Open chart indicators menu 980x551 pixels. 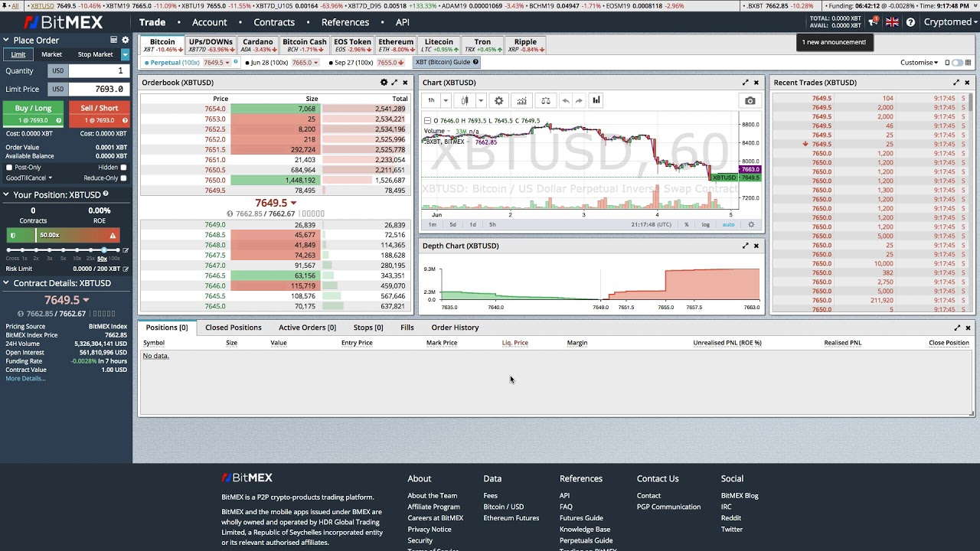click(521, 100)
